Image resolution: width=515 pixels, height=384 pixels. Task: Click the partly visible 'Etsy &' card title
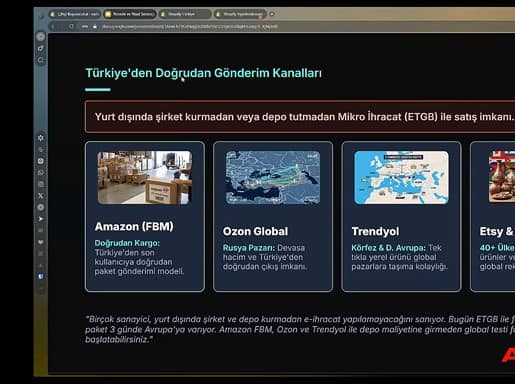[497, 231]
